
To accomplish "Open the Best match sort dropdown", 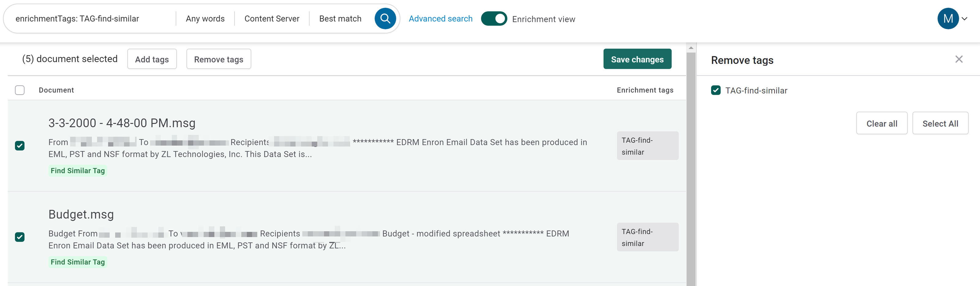I will [x=340, y=19].
